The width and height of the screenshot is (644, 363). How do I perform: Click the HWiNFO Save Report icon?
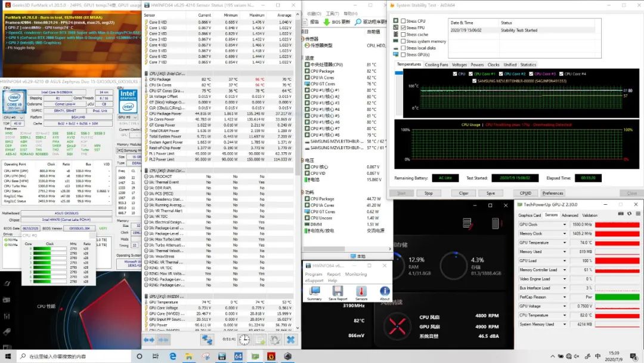click(x=338, y=291)
